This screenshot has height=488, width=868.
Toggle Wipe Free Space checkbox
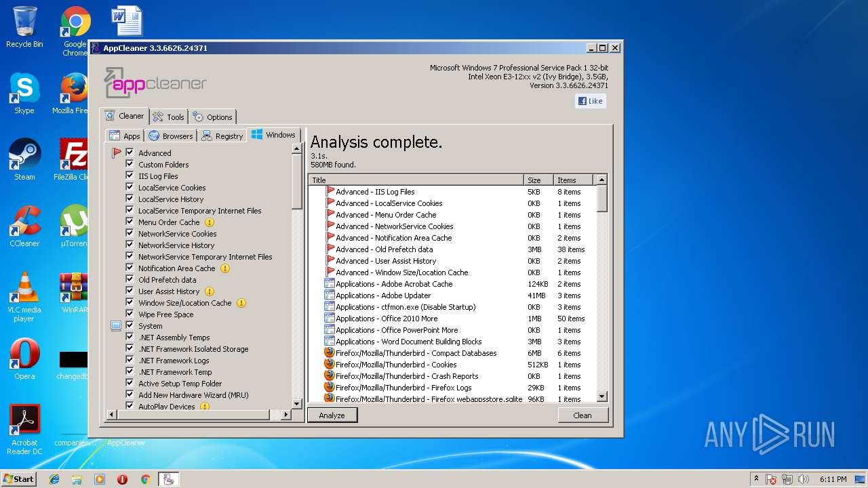130,314
